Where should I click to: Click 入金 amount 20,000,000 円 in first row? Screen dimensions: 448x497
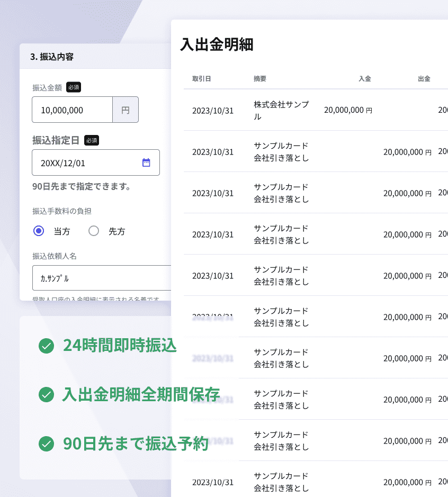click(348, 110)
